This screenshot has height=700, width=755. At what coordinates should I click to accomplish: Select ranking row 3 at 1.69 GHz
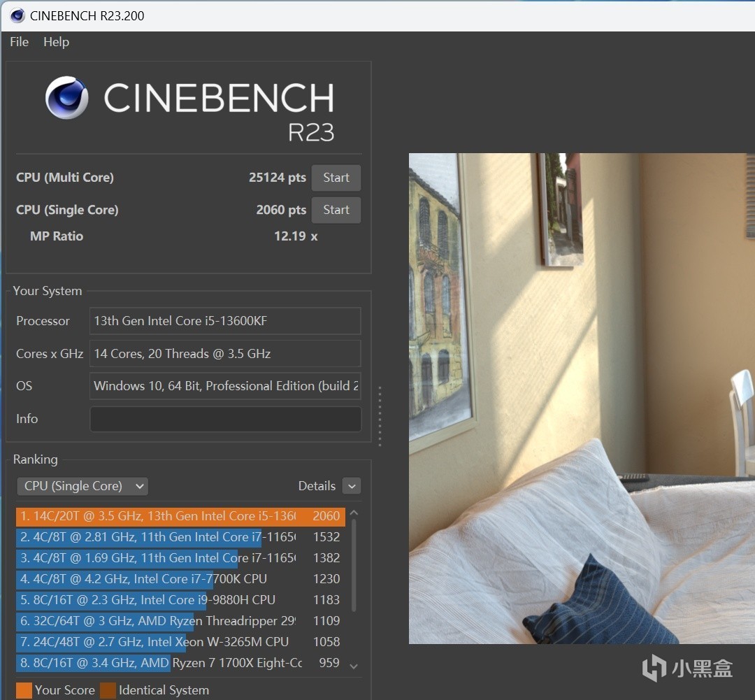tap(180, 558)
